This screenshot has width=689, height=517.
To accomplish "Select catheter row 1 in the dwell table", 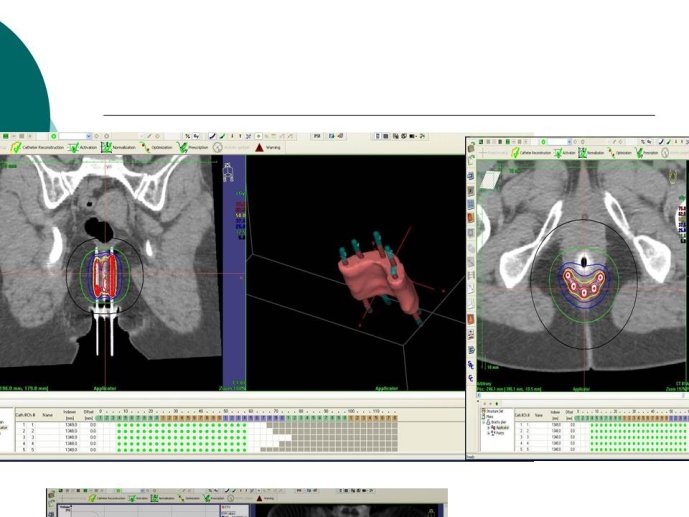I will 207,425.
